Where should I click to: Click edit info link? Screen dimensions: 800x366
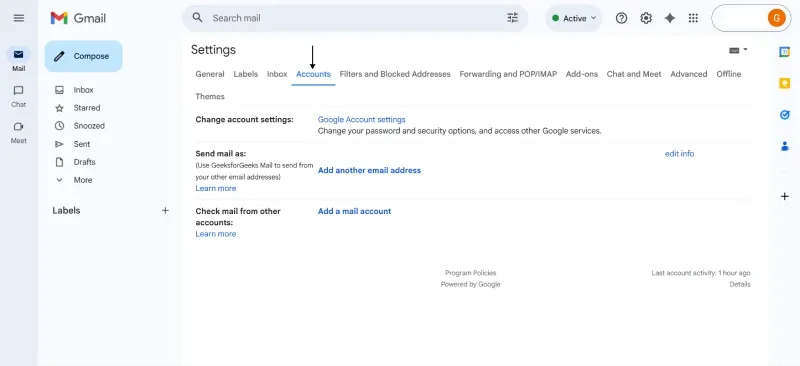point(679,154)
